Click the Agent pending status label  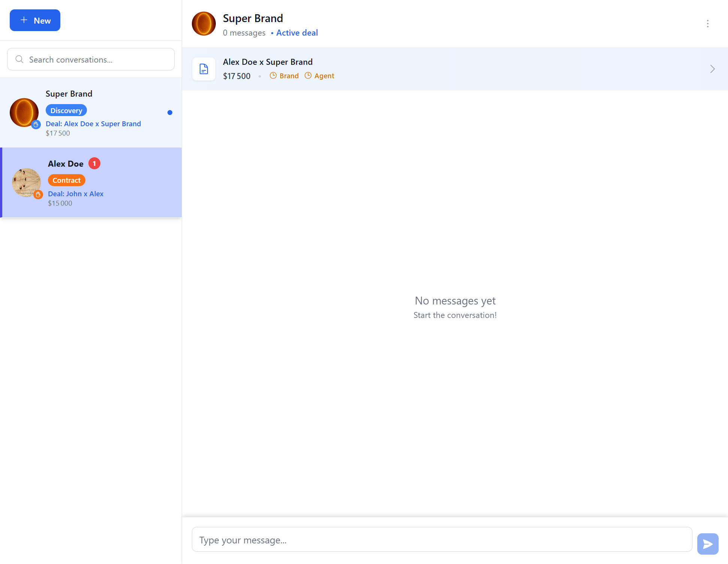pos(324,76)
